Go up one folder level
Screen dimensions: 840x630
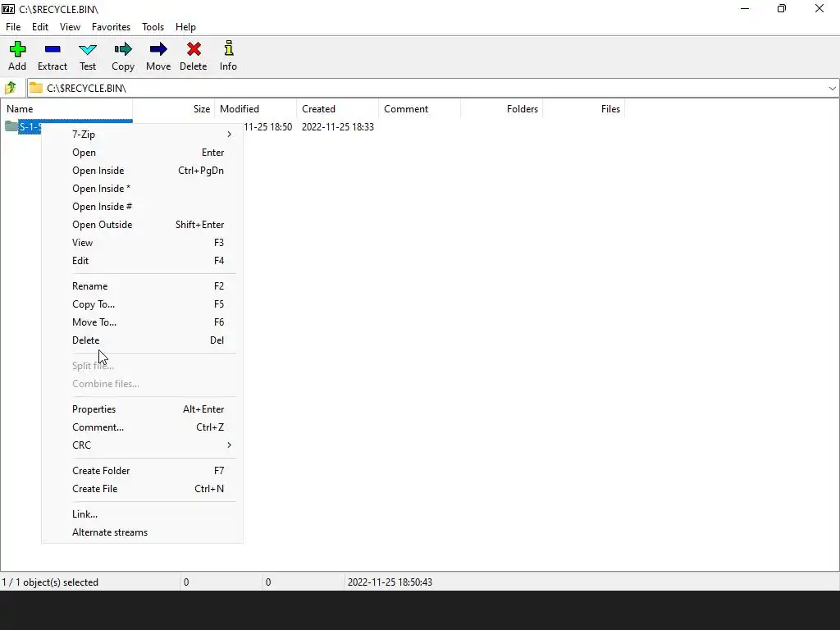tap(10, 87)
